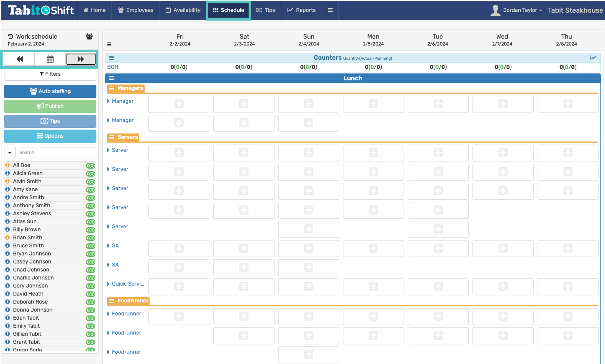Click the Lunch section hamburger menu icon
The height and width of the screenshot is (364, 605).
[x=111, y=78]
